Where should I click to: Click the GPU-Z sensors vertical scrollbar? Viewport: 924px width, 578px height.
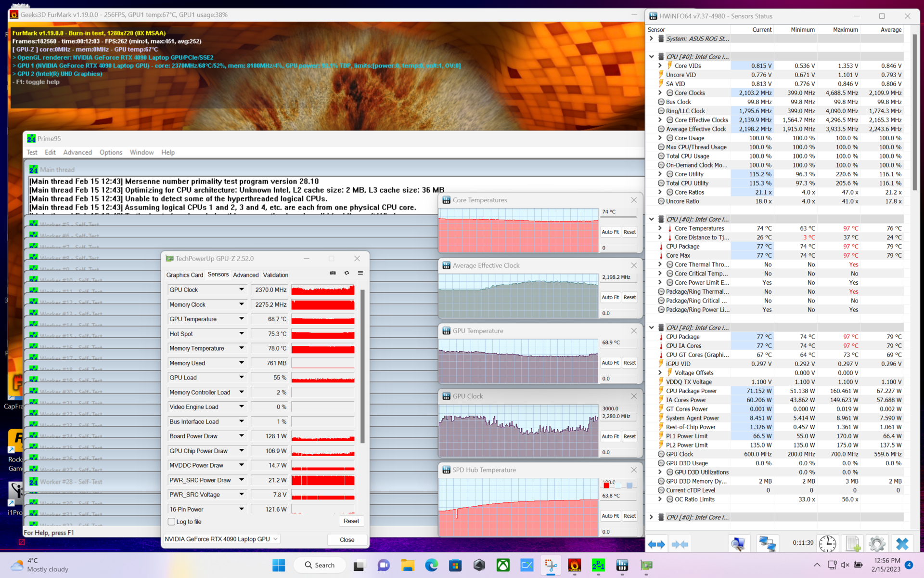(x=362, y=366)
